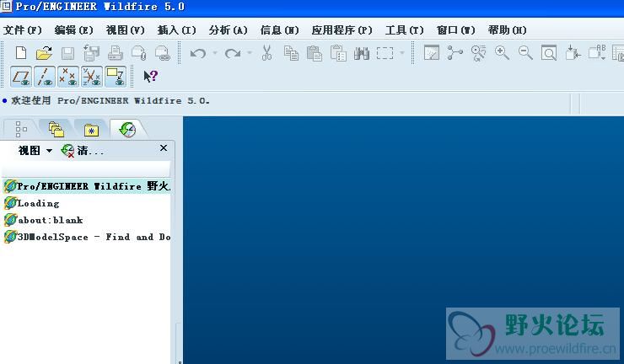The image size is (624, 364).
Task: Select the History navigator tab
Action: [127, 129]
